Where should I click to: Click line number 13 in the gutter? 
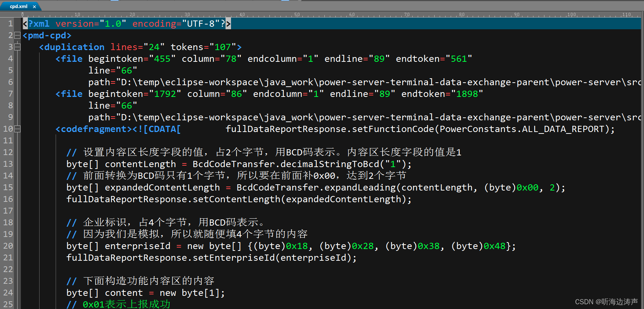(x=8, y=164)
